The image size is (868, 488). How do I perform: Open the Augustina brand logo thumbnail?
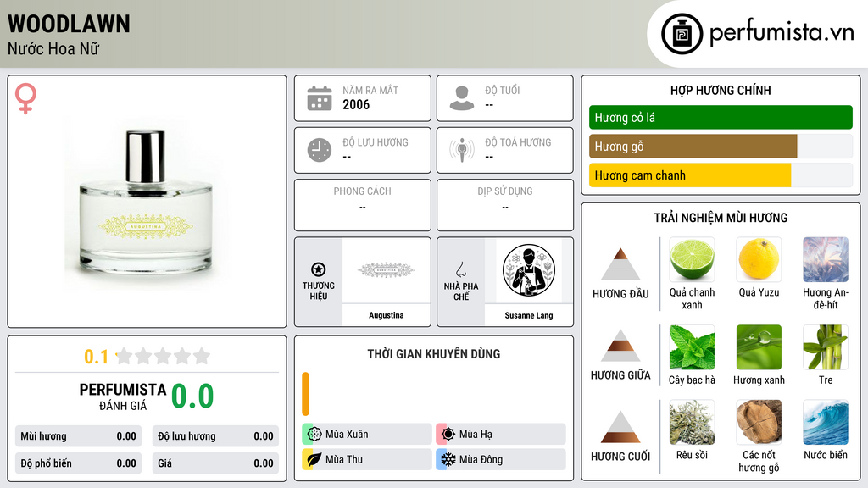386,270
